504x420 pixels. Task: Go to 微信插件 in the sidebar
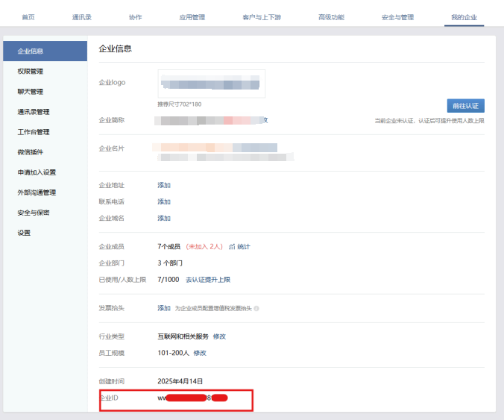pyautogui.click(x=31, y=152)
